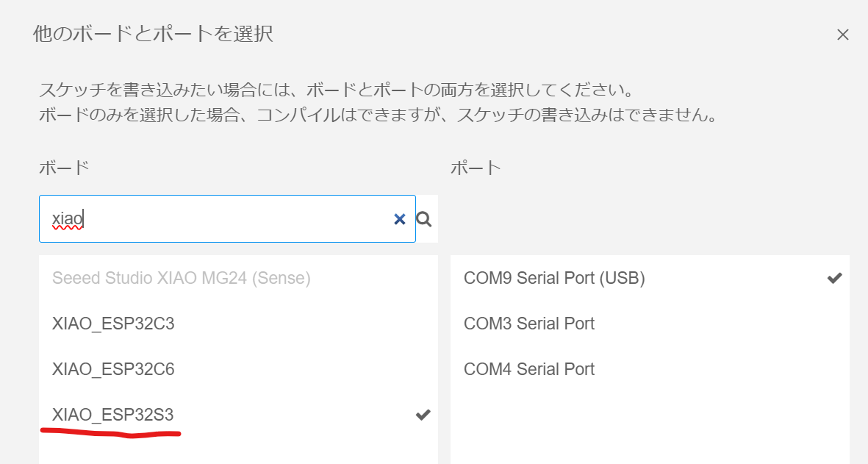Image resolution: width=868 pixels, height=464 pixels.
Task: Click the magnifier search icon
Action: coord(424,219)
